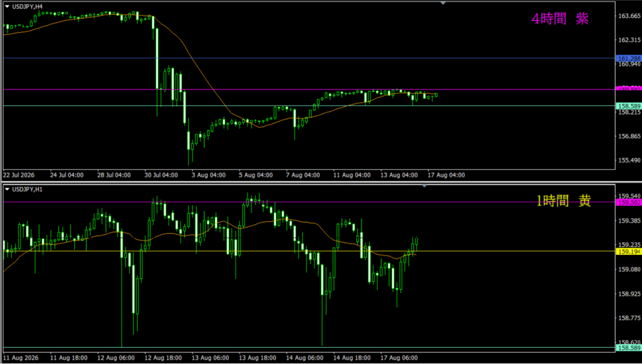Click the chart shift triangle marker on H4 chart

443,3
